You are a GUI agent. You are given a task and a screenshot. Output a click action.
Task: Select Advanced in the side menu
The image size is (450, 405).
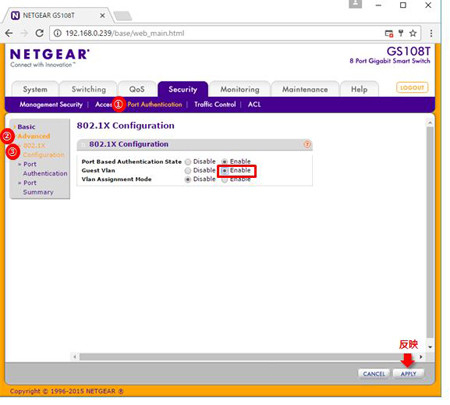[x=34, y=136]
